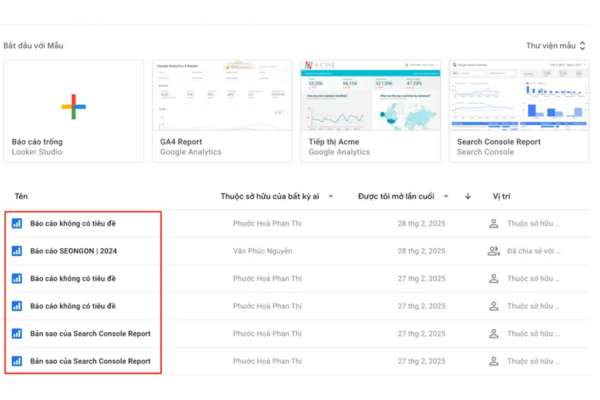Image resolution: width=600 pixels, height=400 pixels.
Task: Click Google Analytics subtitle under GA4 Report
Action: point(191,152)
